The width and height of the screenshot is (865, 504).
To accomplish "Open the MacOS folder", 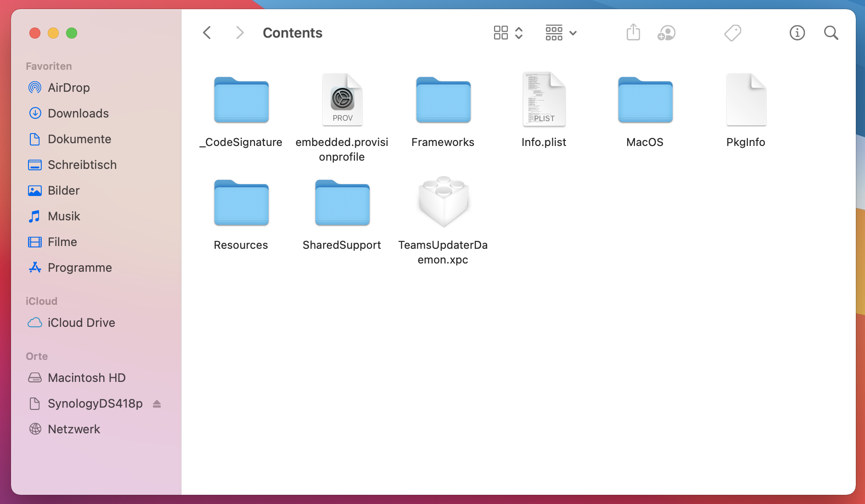I will 645,100.
